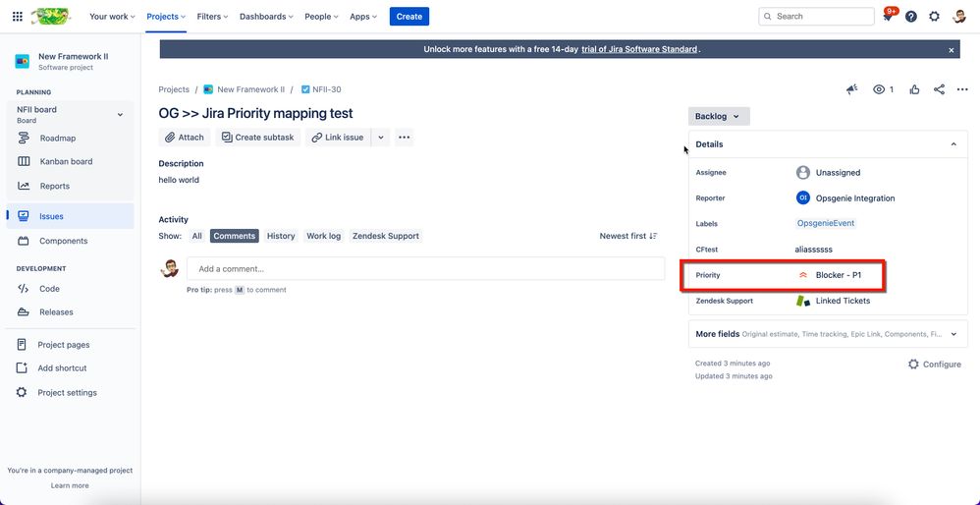The height and width of the screenshot is (505, 980).
Task: Change the Backlog status dropdown
Action: click(719, 116)
